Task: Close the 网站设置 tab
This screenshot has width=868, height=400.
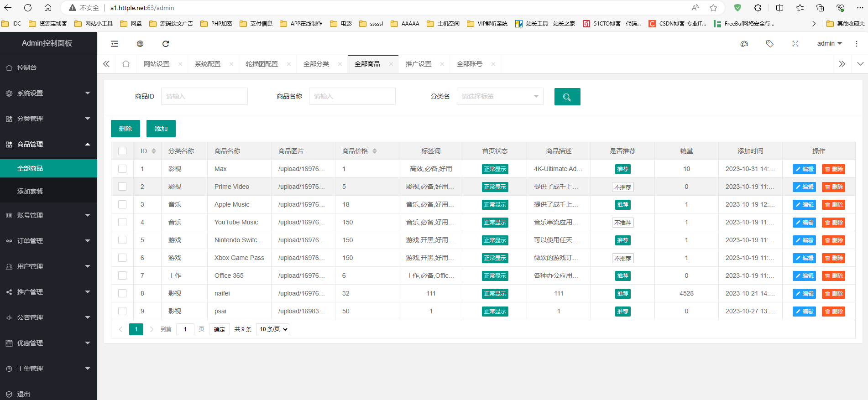Action: pyautogui.click(x=180, y=64)
